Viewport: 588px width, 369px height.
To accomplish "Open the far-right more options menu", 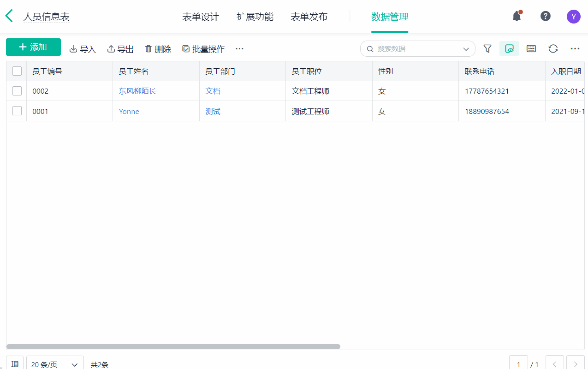I will (x=575, y=48).
